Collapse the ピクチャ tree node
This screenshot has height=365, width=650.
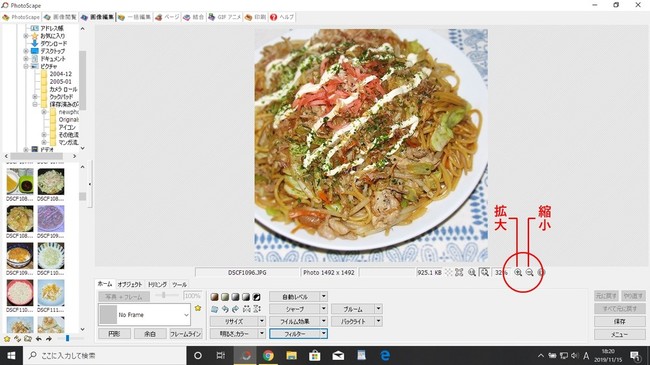click(26, 66)
